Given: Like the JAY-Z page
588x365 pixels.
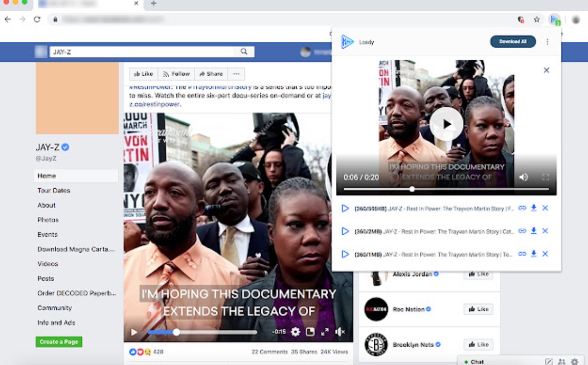Looking at the screenshot, I should (144, 74).
